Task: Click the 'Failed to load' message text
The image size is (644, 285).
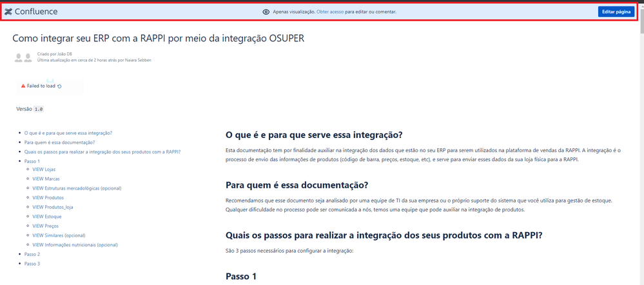Action: tap(41, 86)
